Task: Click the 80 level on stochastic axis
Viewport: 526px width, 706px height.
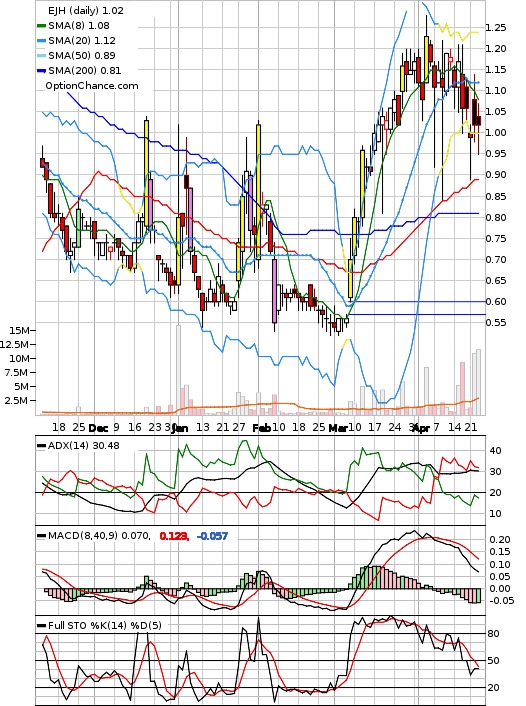Action: [494, 634]
